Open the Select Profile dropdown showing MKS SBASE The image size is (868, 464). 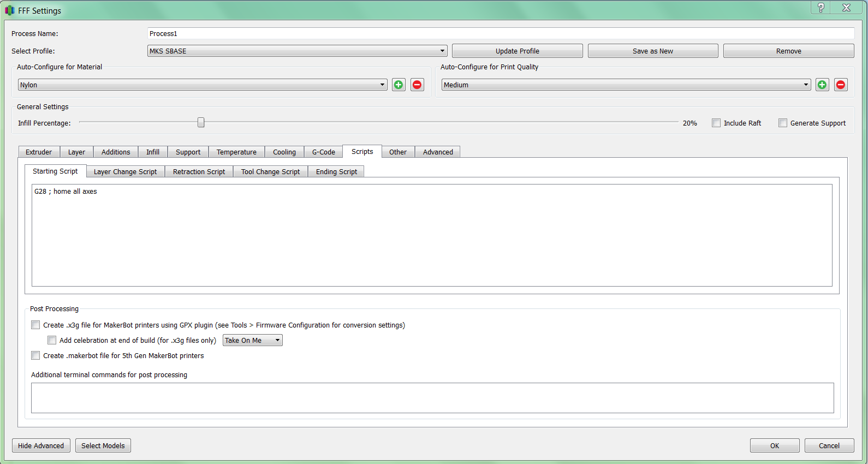click(298, 51)
